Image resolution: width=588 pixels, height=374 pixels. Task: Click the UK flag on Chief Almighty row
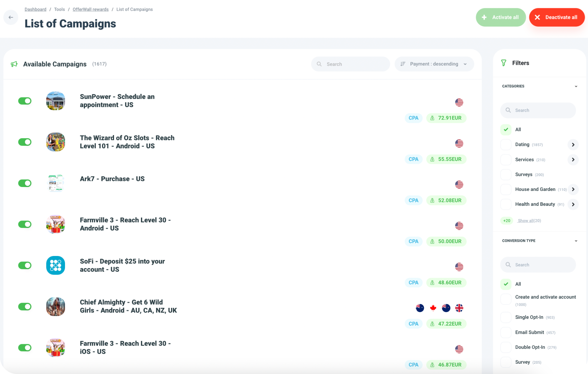click(459, 308)
